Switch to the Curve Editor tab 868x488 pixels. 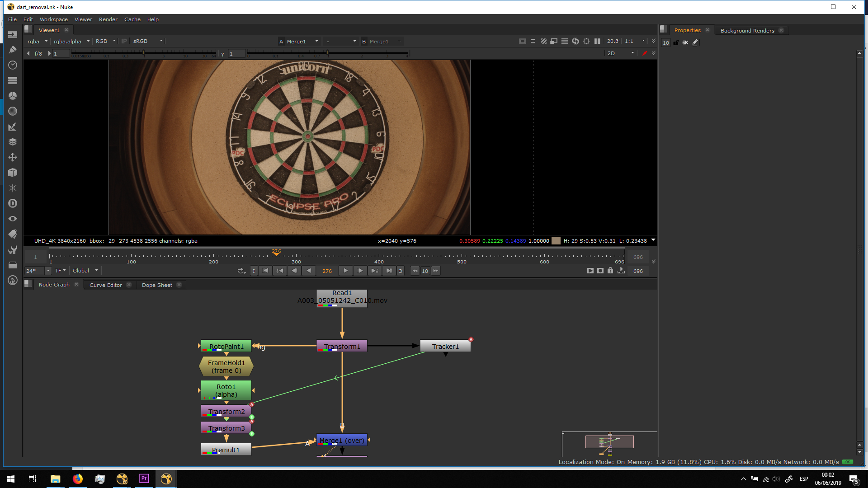coord(106,285)
